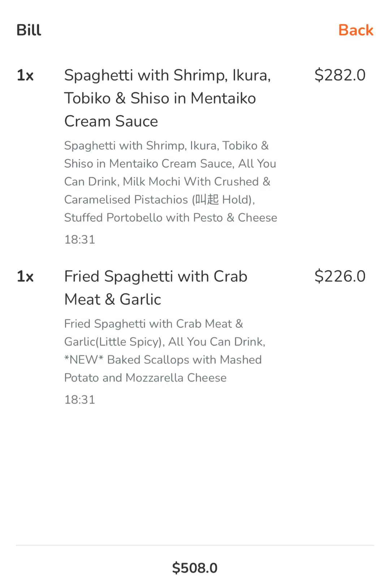The width and height of the screenshot is (390, 588).
Task: Tap the 叫起 Hold note
Action: [223, 199]
